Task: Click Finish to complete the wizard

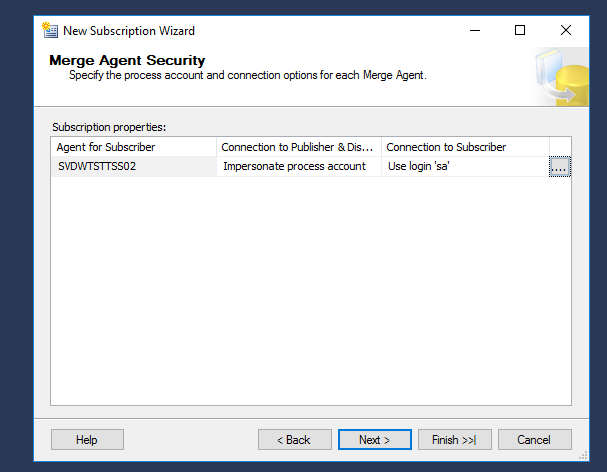Action: [454, 439]
